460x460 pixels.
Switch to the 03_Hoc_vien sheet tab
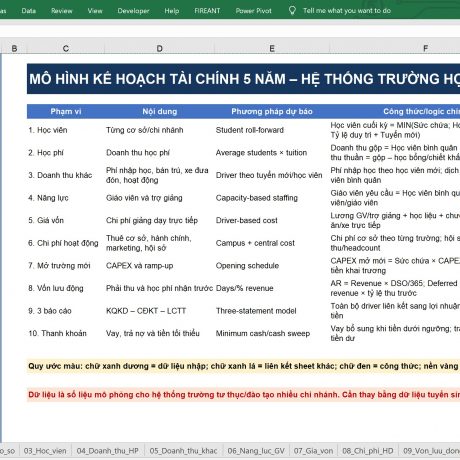[45, 451]
